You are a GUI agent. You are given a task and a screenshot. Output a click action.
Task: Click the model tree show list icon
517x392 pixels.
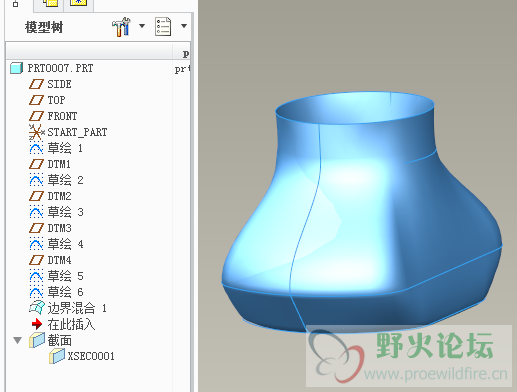163,26
